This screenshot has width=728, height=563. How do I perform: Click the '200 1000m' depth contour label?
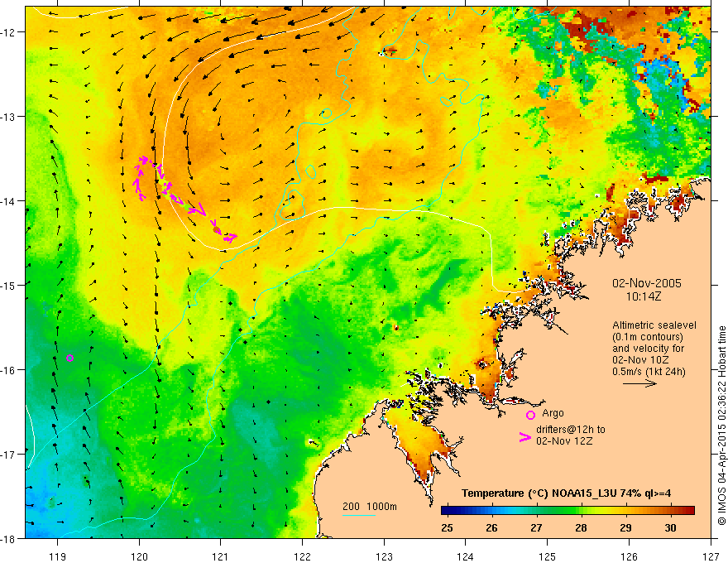370,507
